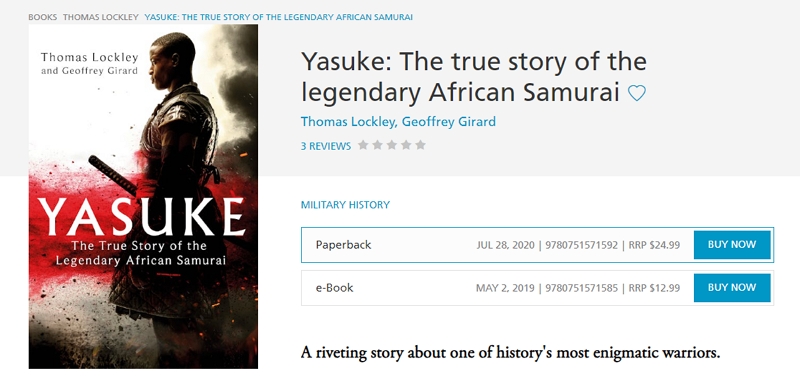
Task: Open author Thomas Lockley's page link
Action: [348, 122]
